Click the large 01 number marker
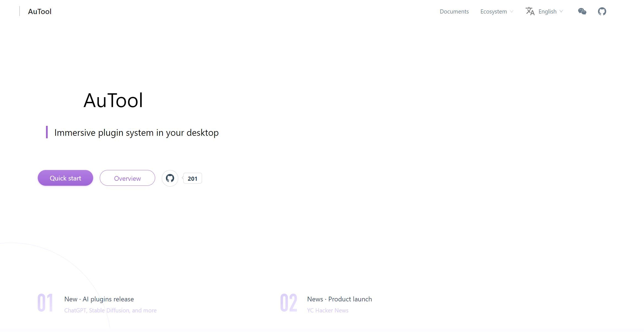Viewport: 644px width, 332px height. 45,303
